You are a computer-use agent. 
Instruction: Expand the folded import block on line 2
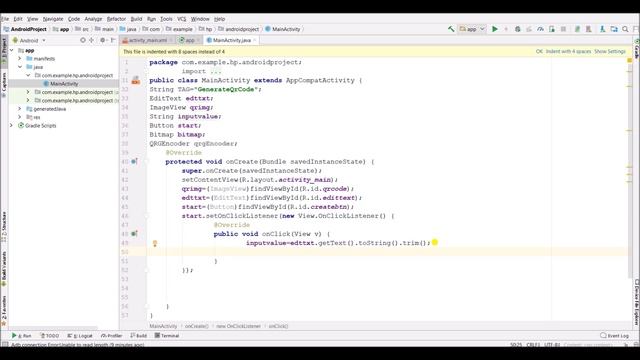(216, 71)
